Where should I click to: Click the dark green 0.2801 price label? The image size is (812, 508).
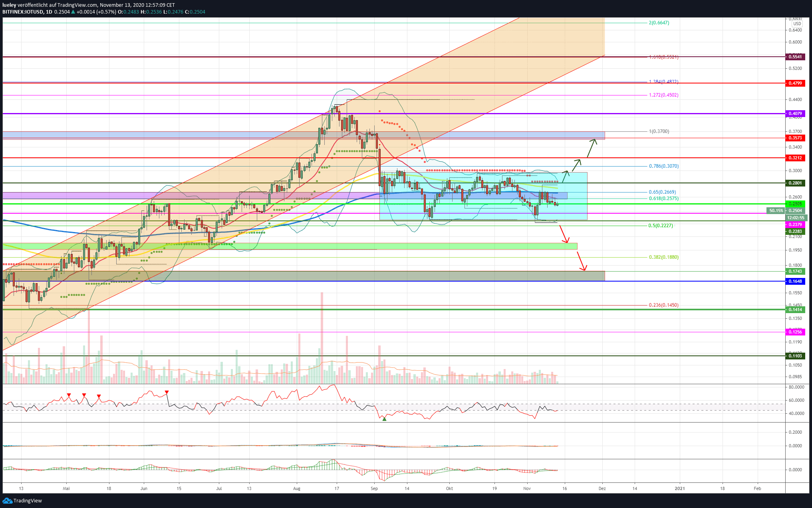(x=795, y=183)
